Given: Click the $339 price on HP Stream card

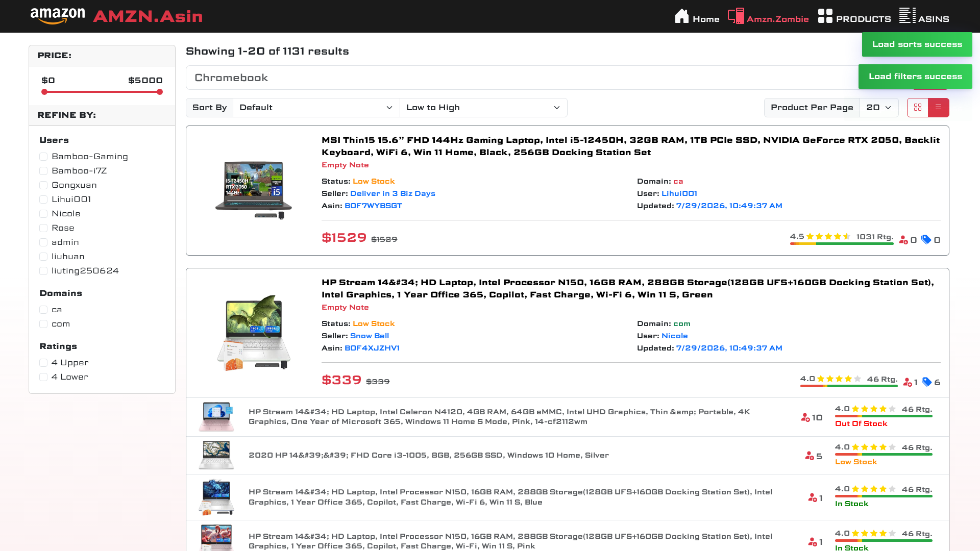Looking at the screenshot, I should coord(341,380).
